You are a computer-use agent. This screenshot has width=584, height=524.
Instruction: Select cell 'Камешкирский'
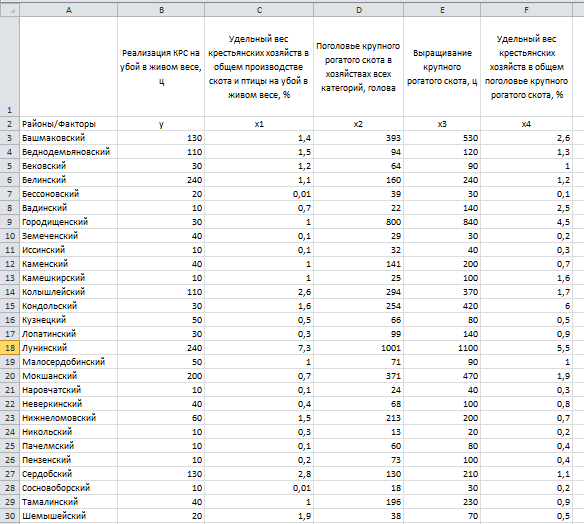tap(69, 278)
